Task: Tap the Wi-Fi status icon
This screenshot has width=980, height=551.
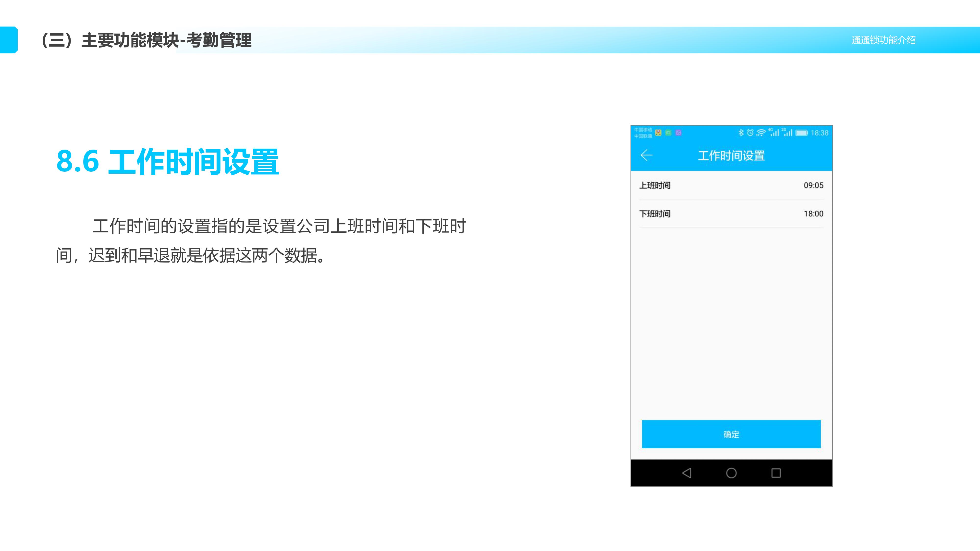Action: point(761,133)
